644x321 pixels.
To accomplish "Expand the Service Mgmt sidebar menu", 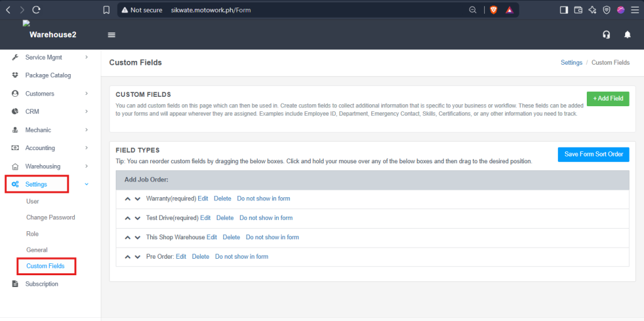I will (50, 57).
